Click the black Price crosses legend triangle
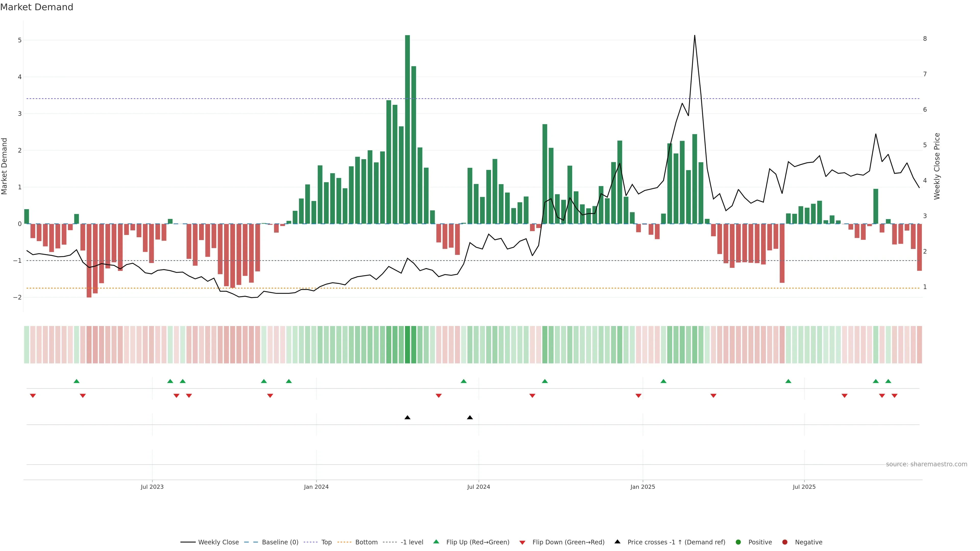This screenshot has width=980, height=551. 617,542
